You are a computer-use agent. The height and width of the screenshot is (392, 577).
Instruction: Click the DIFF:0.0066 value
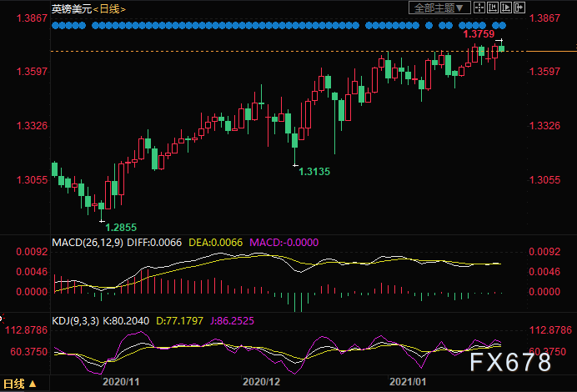click(154, 243)
